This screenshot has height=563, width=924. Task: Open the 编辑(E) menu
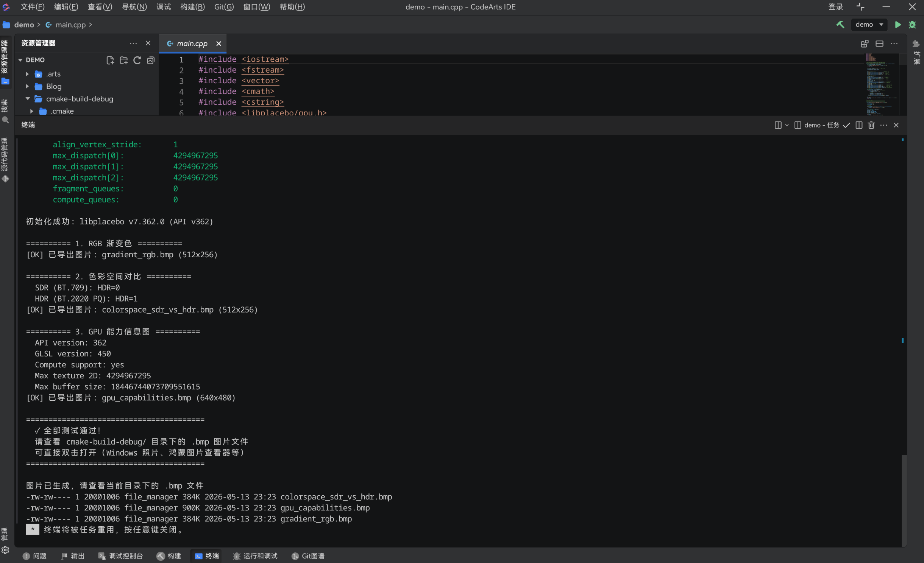click(66, 7)
